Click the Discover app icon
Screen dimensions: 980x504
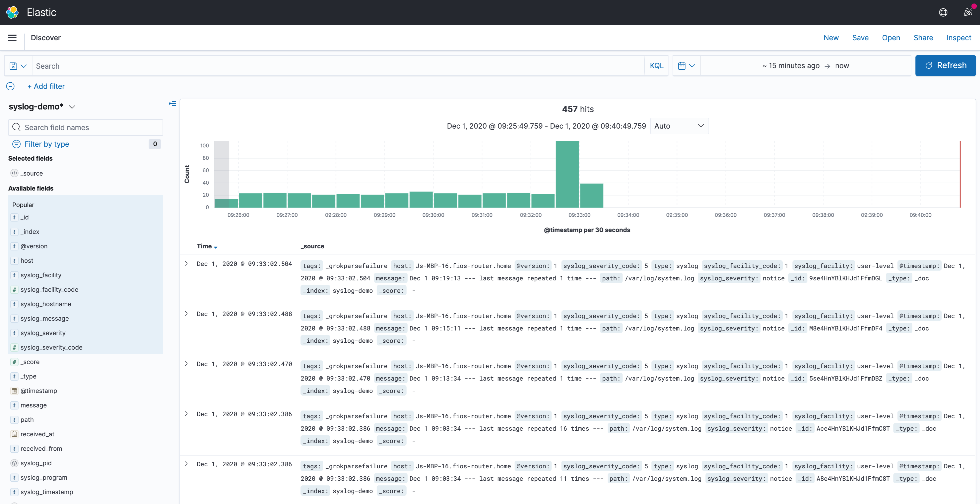[x=45, y=37]
